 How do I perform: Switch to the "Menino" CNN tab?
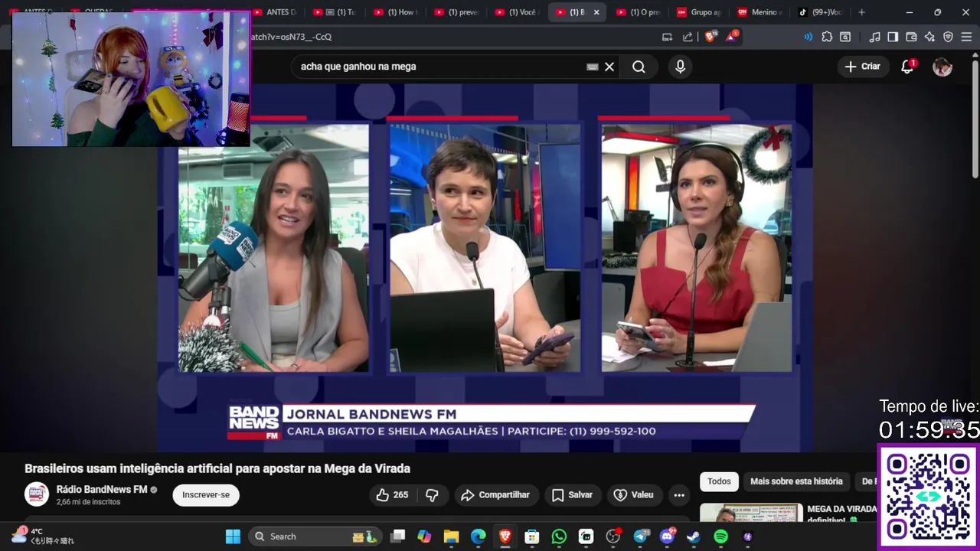[759, 12]
